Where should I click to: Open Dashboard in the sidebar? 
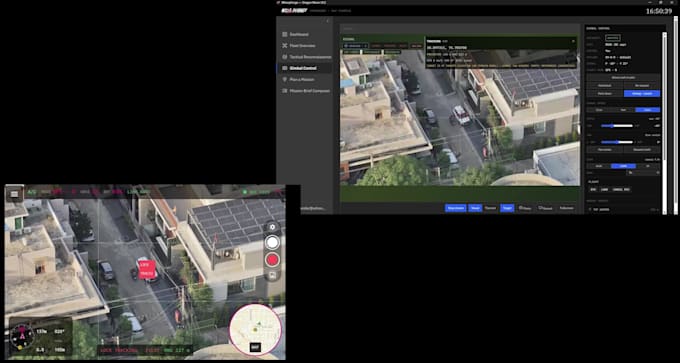click(304, 34)
